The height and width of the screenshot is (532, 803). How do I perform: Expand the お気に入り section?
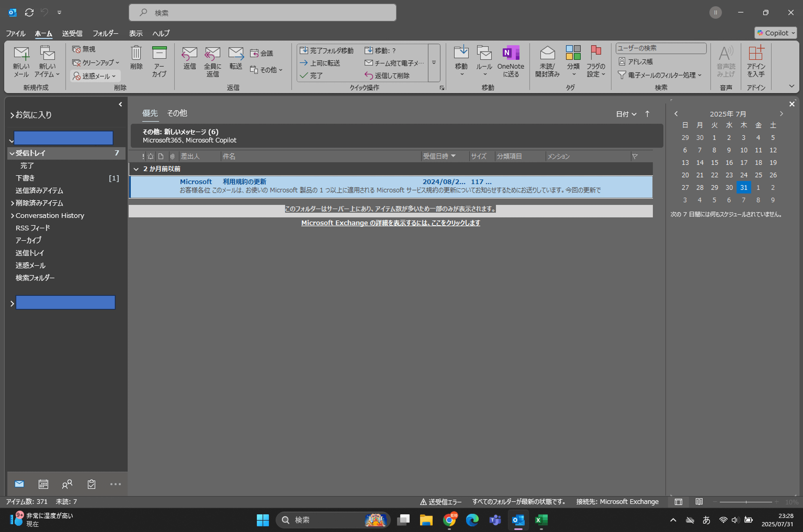[12, 115]
